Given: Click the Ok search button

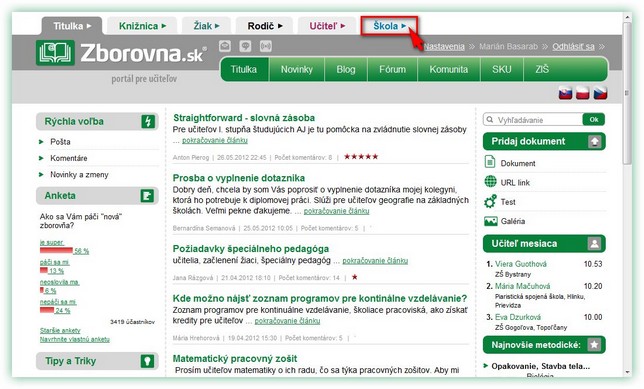Looking at the screenshot, I should click(x=593, y=120).
